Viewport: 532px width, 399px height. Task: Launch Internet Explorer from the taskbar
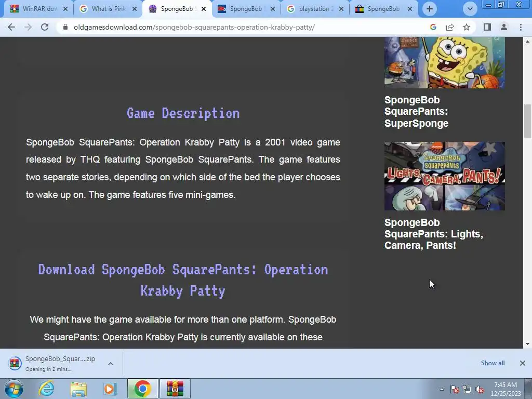(46, 389)
